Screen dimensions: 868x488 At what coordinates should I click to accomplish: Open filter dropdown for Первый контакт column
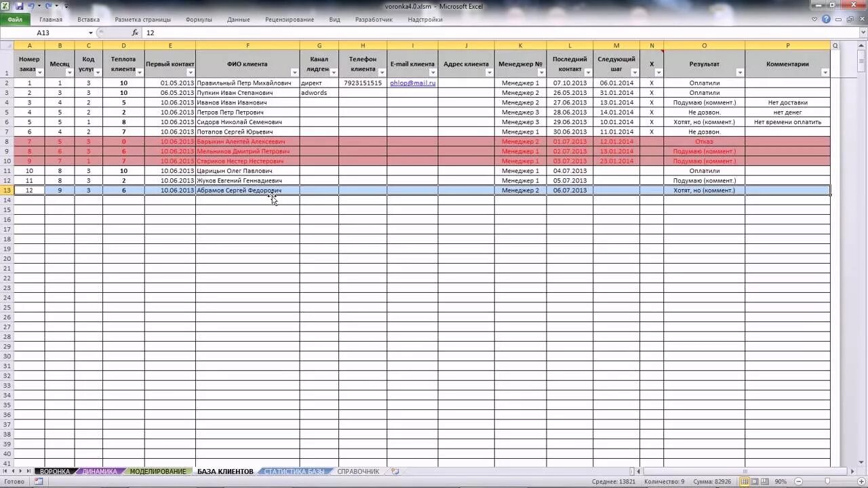[191, 73]
